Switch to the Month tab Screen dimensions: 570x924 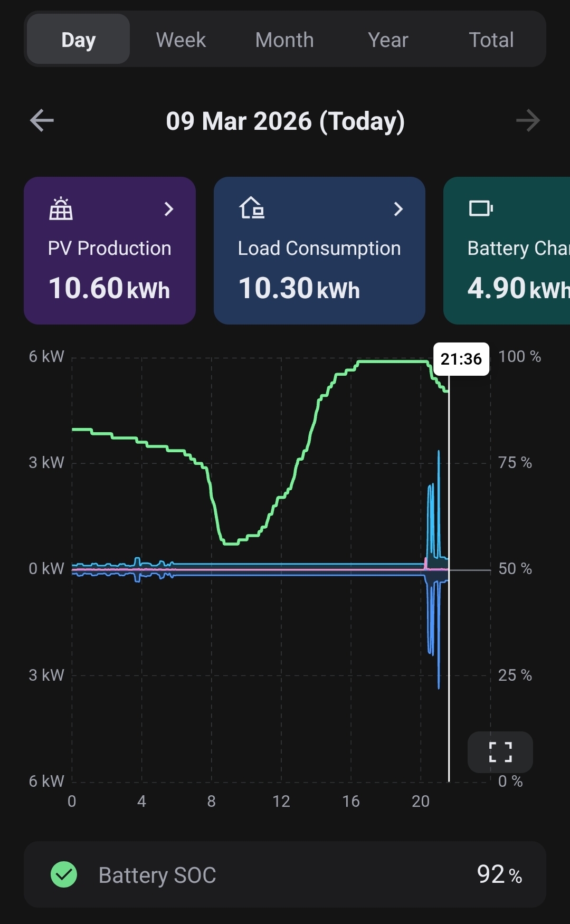click(284, 40)
